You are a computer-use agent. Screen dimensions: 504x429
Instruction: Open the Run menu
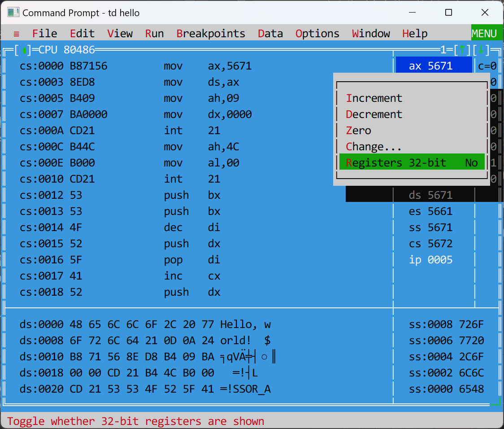pos(154,34)
